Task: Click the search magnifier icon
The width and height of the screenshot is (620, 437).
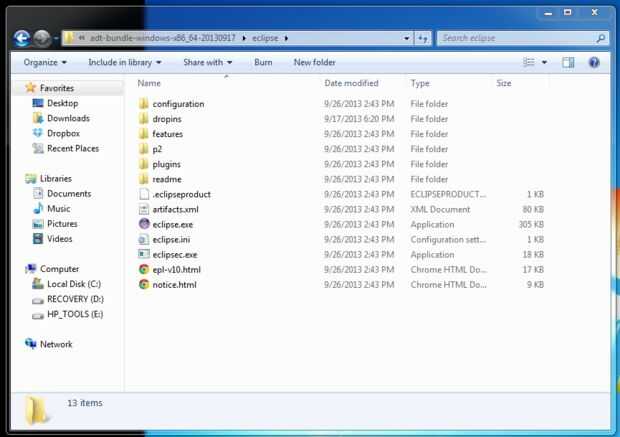Action: pos(601,38)
